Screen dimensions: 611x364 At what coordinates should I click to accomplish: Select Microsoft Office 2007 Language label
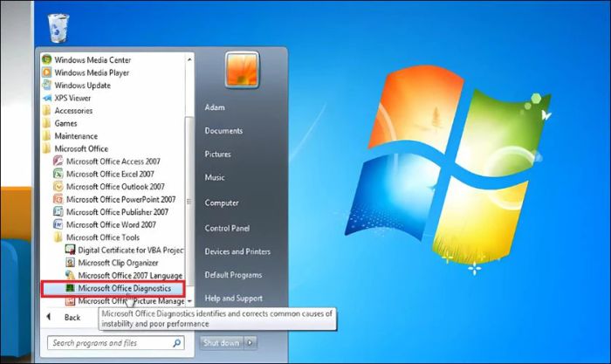point(130,275)
